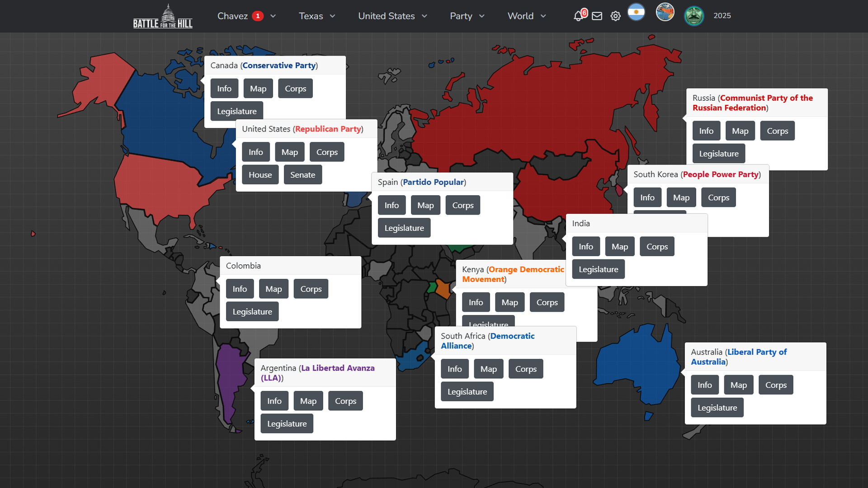Open Russia's Legislature button
868x488 pixels.
(719, 154)
